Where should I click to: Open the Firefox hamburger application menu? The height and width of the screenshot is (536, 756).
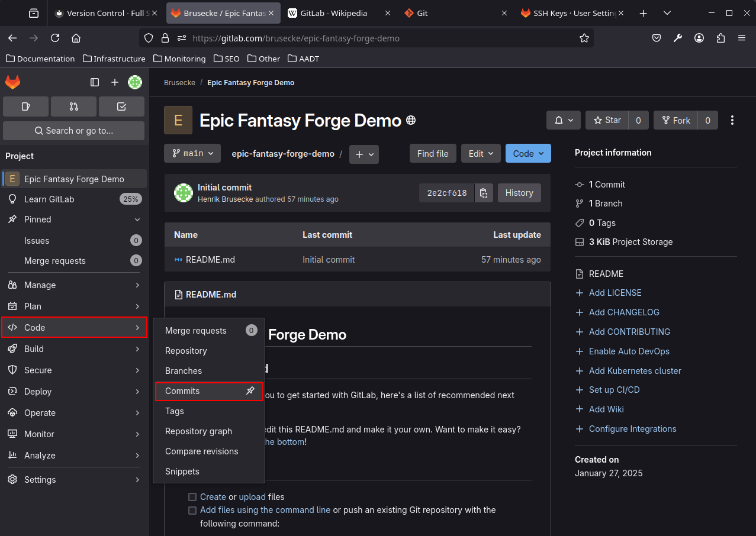click(x=742, y=38)
